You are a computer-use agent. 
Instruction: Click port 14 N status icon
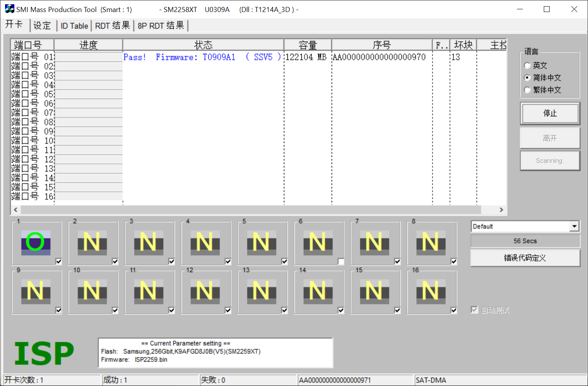click(318, 291)
